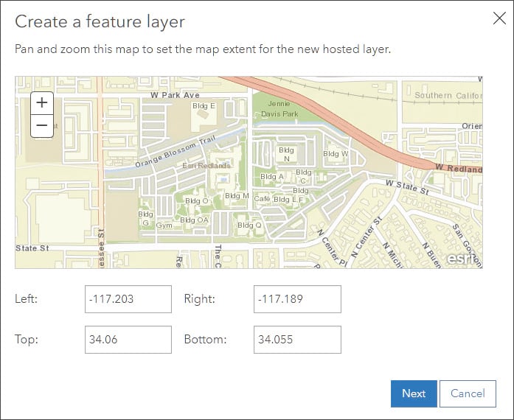Zoom in on the map
This screenshot has width=514, height=420.
tap(42, 103)
